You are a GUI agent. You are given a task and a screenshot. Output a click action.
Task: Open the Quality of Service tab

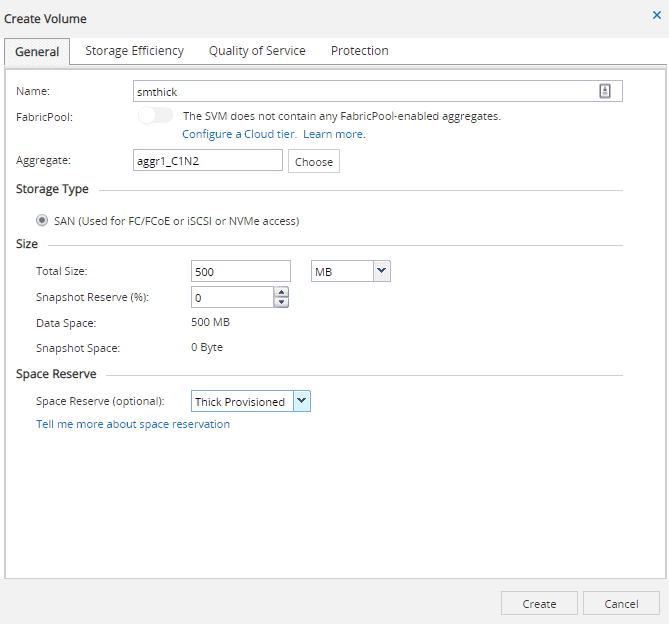pyautogui.click(x=257, y=51)
